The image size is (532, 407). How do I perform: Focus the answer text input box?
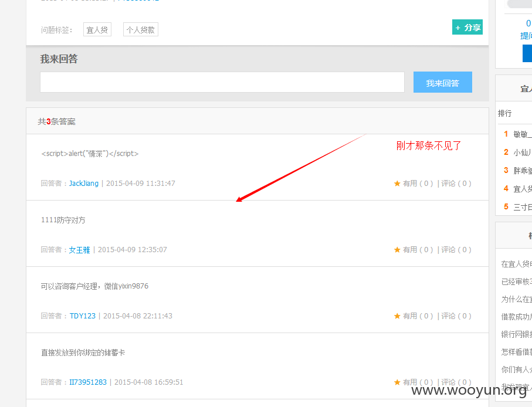(222, 82)
